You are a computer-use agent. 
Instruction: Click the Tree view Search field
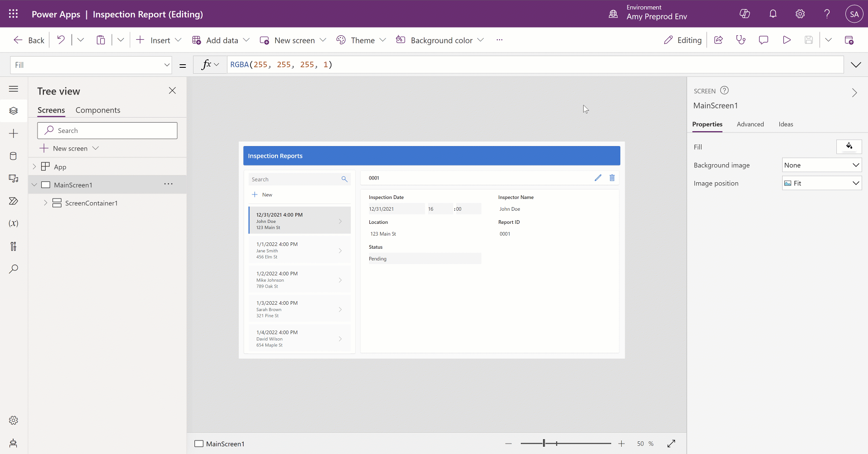pos(108,131)
